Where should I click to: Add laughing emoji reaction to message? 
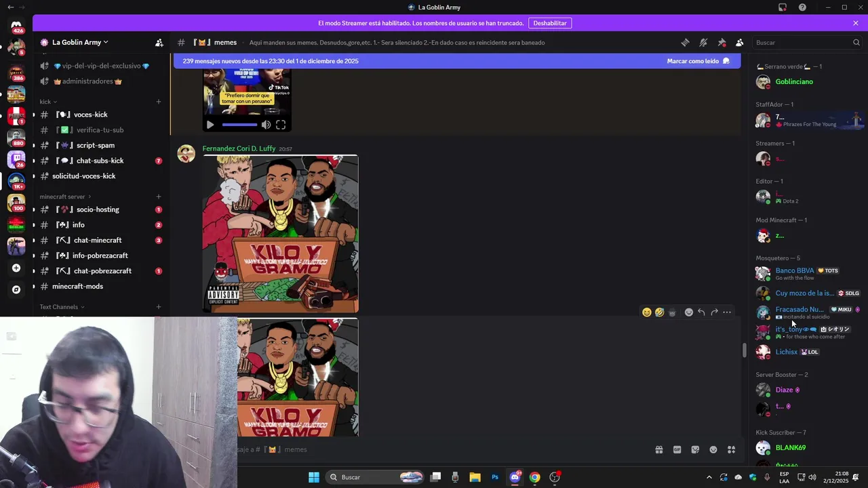pos(647,312)
